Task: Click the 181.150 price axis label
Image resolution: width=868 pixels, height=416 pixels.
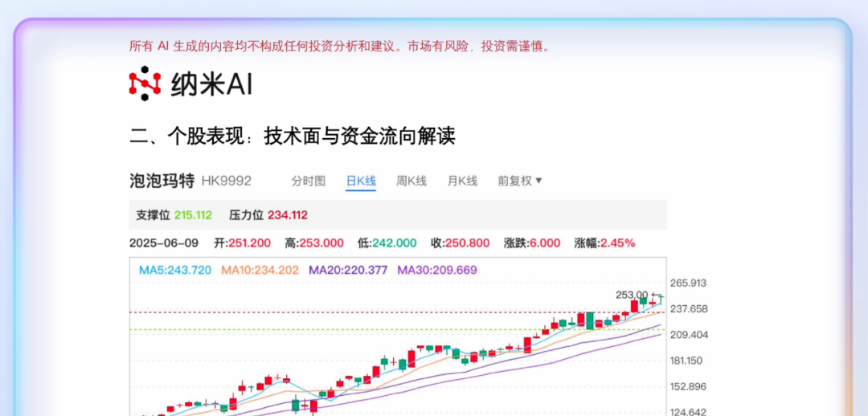Action: click(x=686, y=361)
